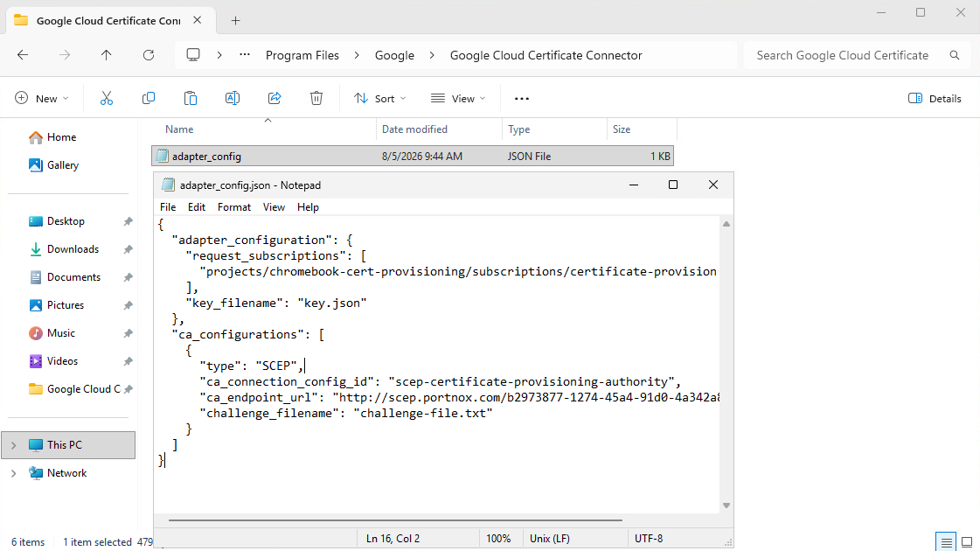Toggle the Details pane button
This screenshot has height=551, width=980.
935,98
